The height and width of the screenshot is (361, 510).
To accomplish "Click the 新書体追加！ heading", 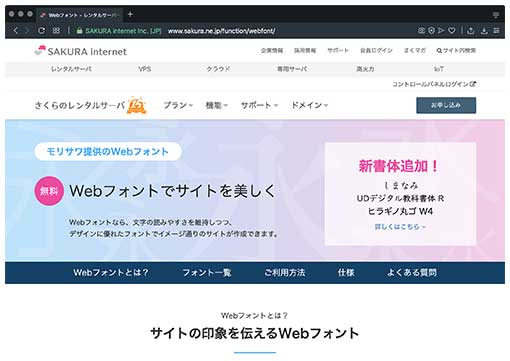I will 399,166.
